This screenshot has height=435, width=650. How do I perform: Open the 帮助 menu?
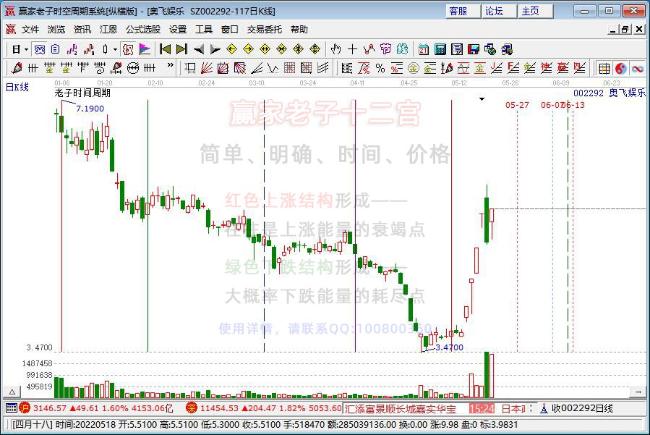(299, 29)
